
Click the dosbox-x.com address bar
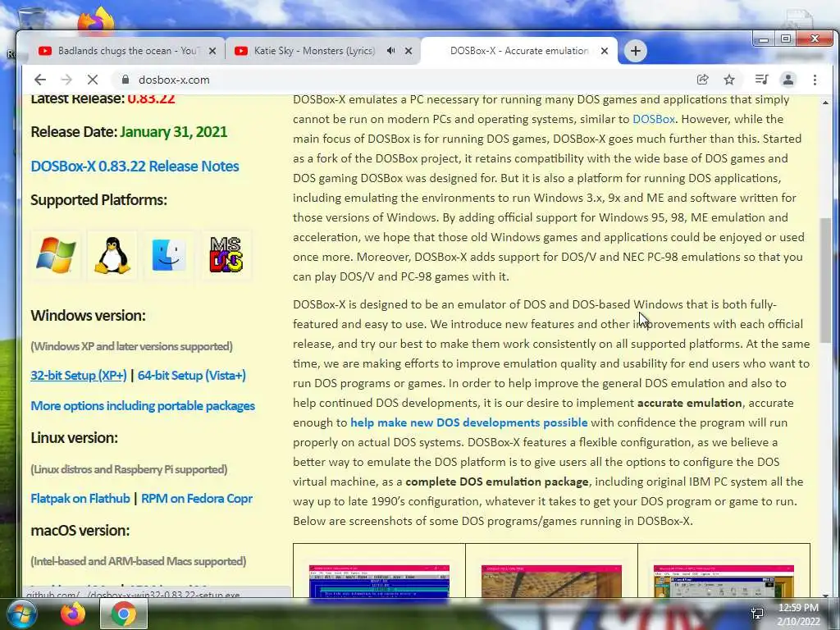[x=402, y=80]
